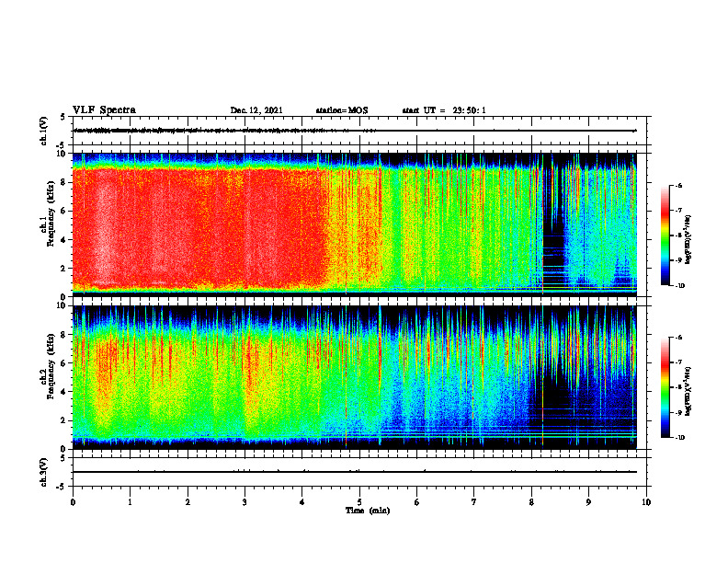Screen dimensions: 728x563
Task: Click the log(PSD) label beside ch.1 color bar
Action: coord(688,240)
